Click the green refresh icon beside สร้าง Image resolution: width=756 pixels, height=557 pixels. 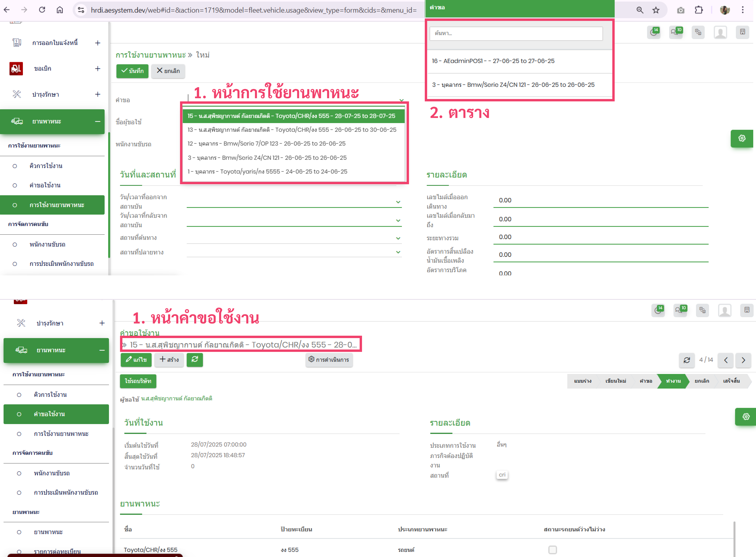[195, 359]
